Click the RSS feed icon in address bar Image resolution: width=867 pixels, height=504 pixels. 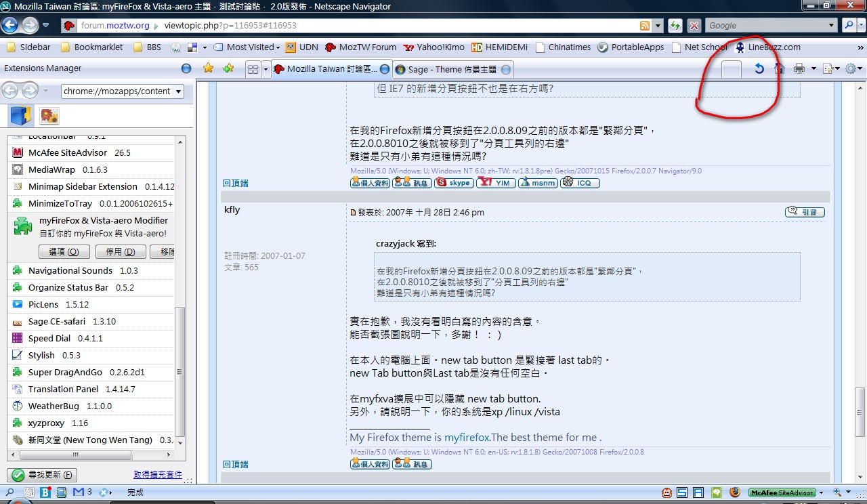[644, 26]
